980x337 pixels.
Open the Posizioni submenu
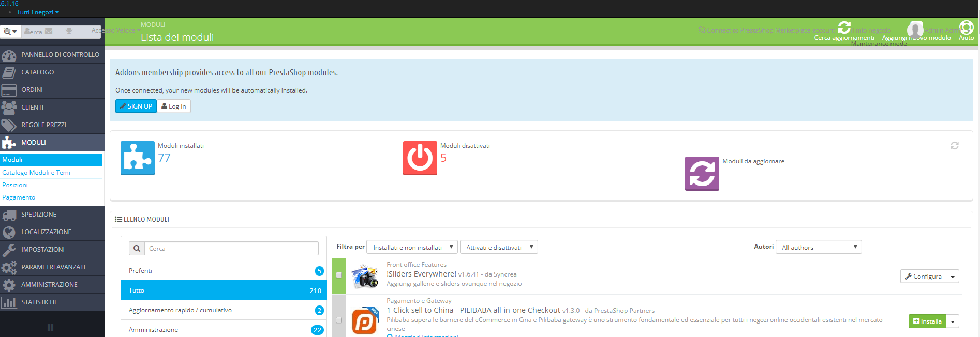coord(15,185)
